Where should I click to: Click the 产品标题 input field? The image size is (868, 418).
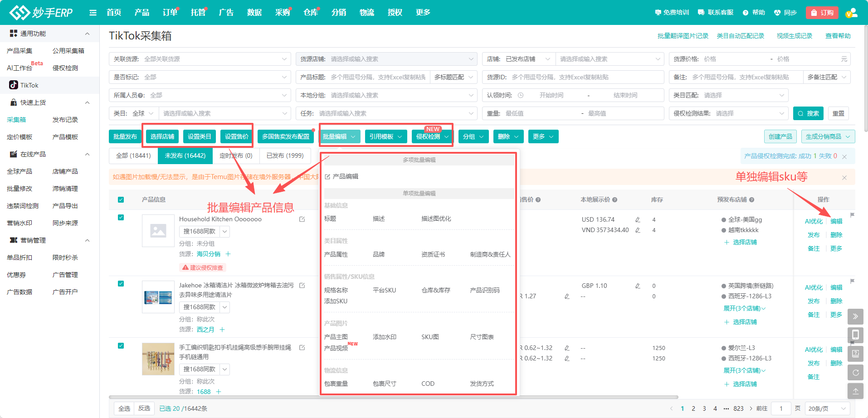[378, 77]
